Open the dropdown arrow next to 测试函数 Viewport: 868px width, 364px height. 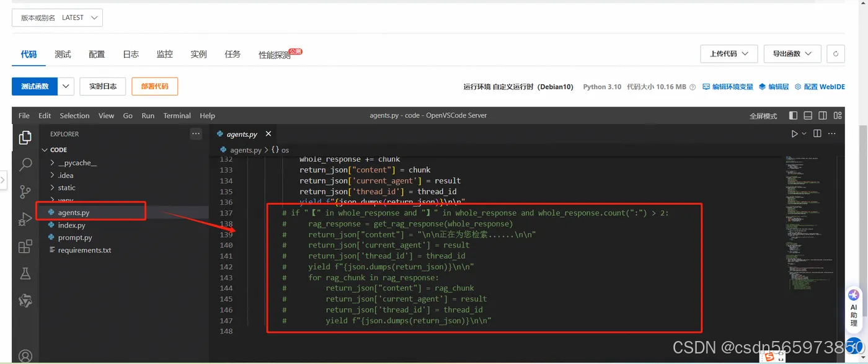pos(66,86)
